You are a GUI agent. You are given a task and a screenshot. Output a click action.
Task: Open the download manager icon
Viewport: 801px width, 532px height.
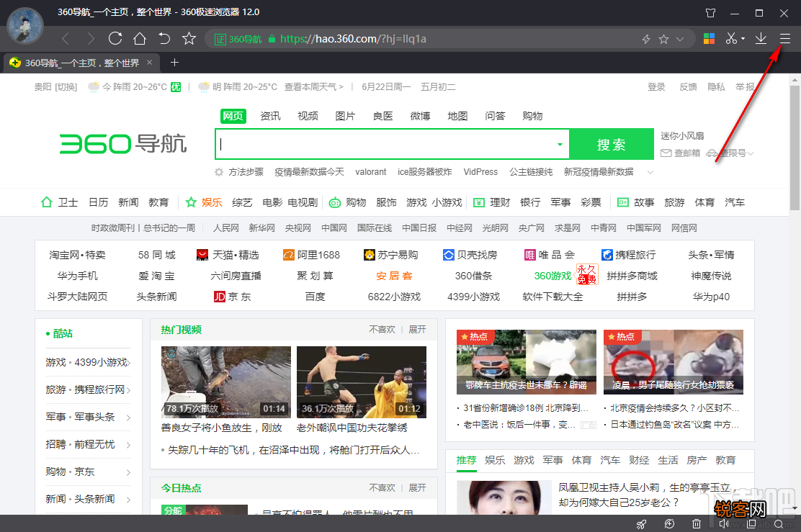click(x=761, y=38)
